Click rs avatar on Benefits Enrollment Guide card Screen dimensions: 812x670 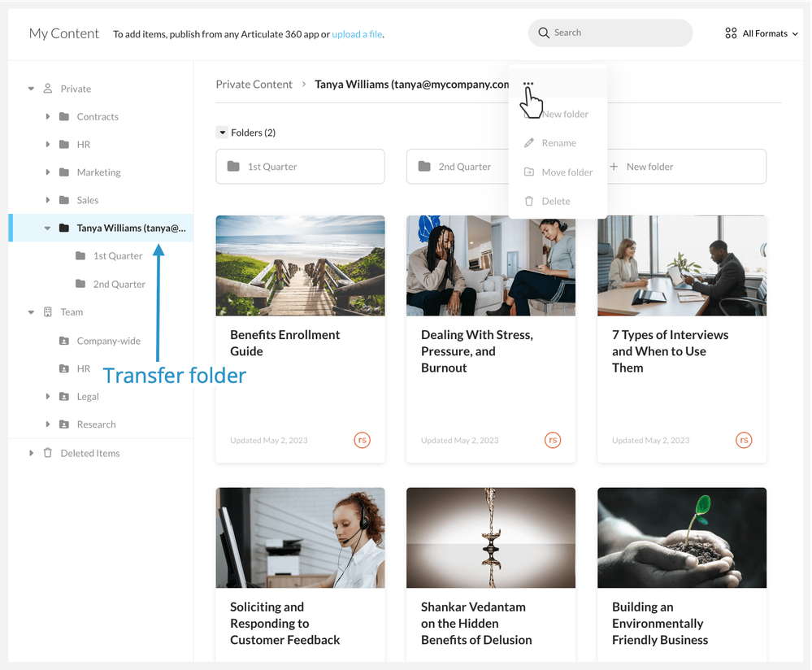click(362, 440)
